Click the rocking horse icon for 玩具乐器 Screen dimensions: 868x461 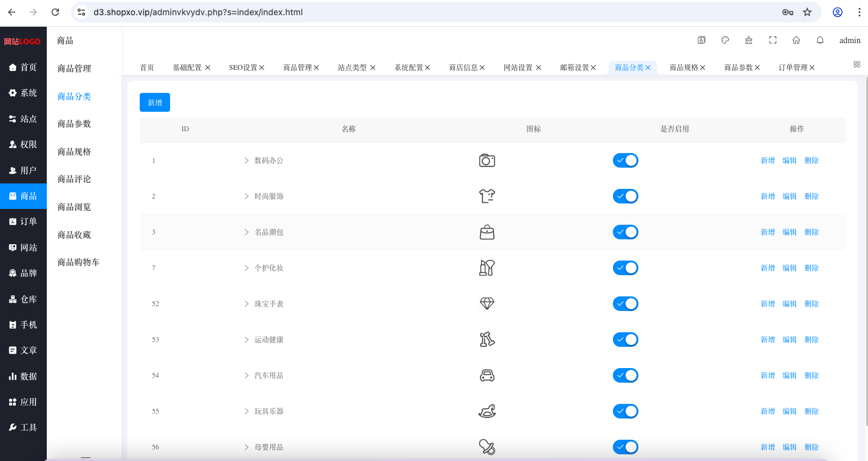coord(487,411)
